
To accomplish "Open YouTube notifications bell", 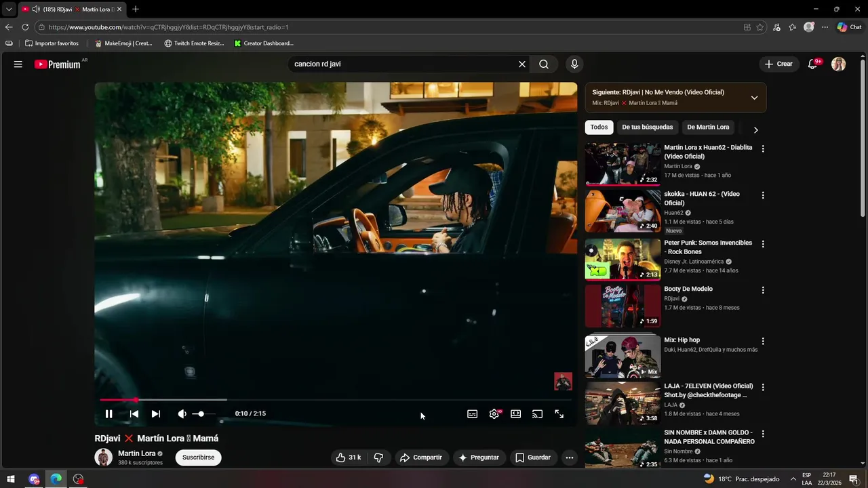I will 812,64.
